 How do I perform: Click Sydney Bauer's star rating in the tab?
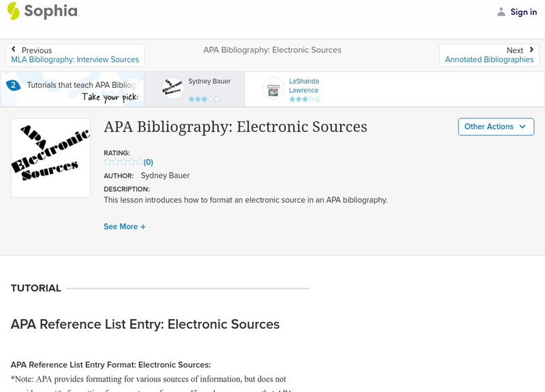click(204, 99)
